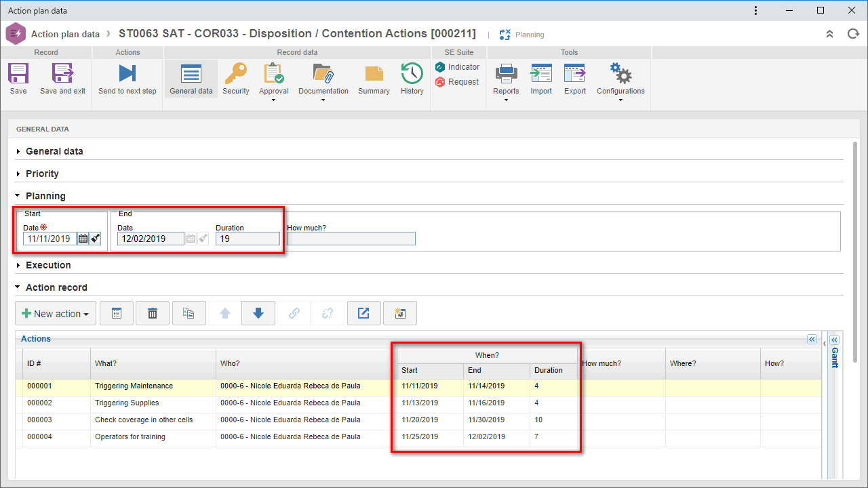
Task: Click the Planning status indicator
Action: pos(521,35)
